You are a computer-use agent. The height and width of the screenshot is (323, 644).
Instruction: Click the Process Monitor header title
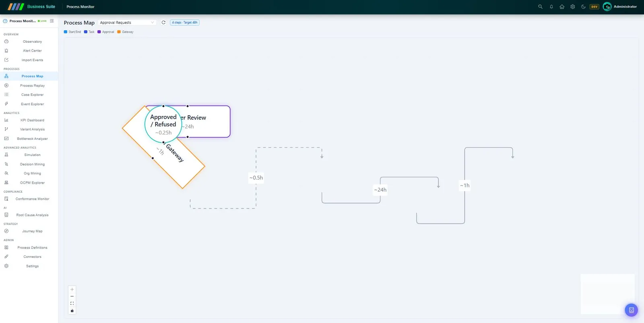click(x=80, y=7)
